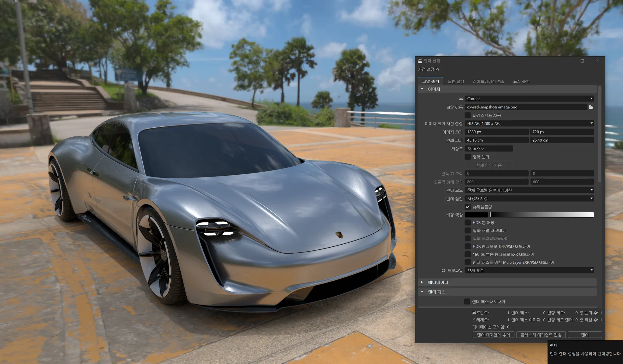Expand the 메타데이터 section
Viewport: 623px width, 364px height.
422,282
